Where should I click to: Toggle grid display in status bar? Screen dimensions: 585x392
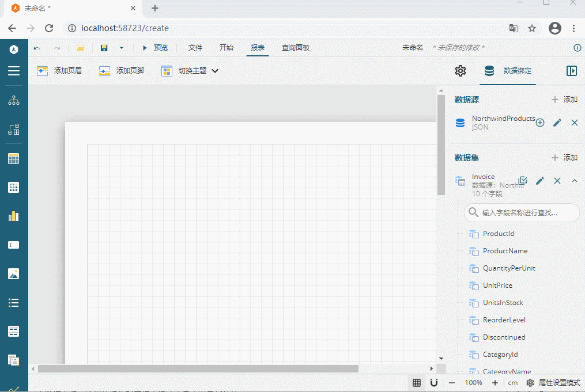[417, 383]
